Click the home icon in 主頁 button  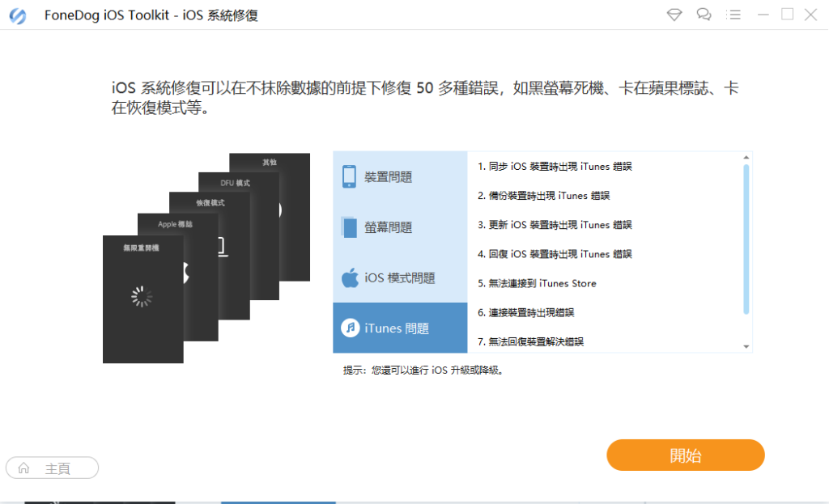tap(23, 468)
